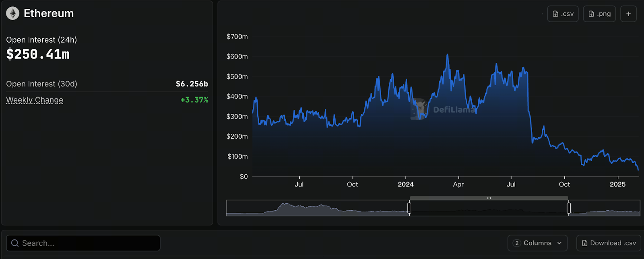Click the left handle of range slider
644x259 pixels.
point(409,208)
